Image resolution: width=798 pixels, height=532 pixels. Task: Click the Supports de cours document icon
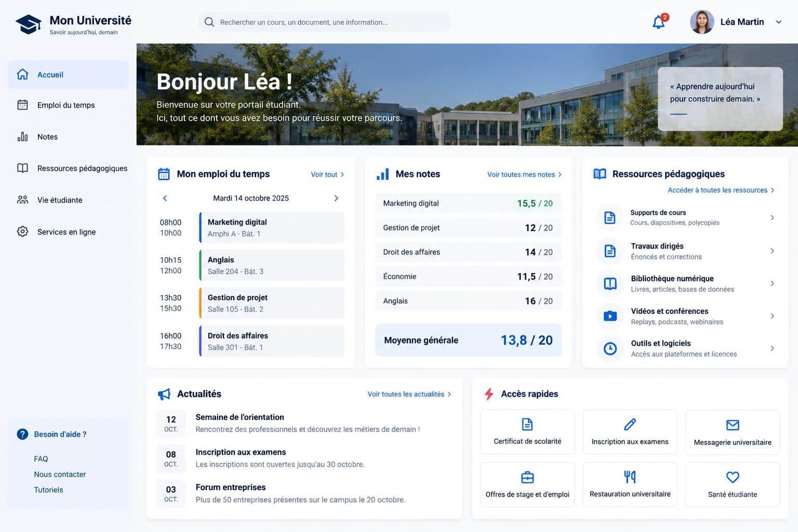pos(610,218)
